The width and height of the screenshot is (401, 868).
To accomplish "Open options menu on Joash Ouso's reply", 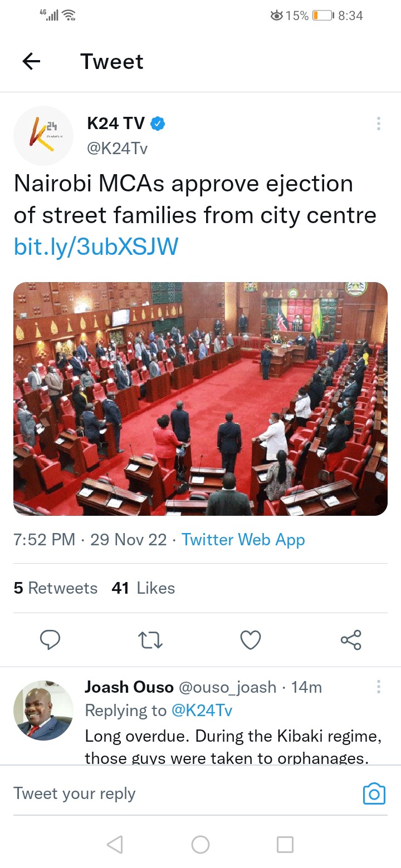I will pyautogui.click(x=378, y=687).
